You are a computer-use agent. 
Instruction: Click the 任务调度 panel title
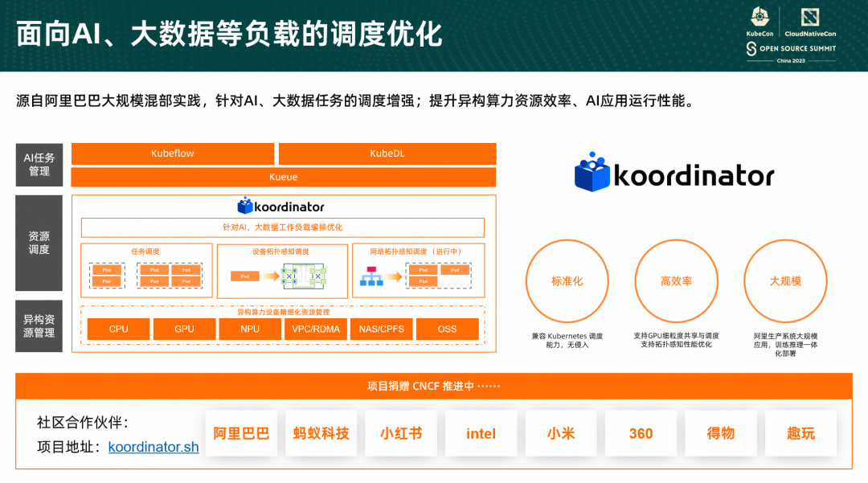tap(145, 252)
